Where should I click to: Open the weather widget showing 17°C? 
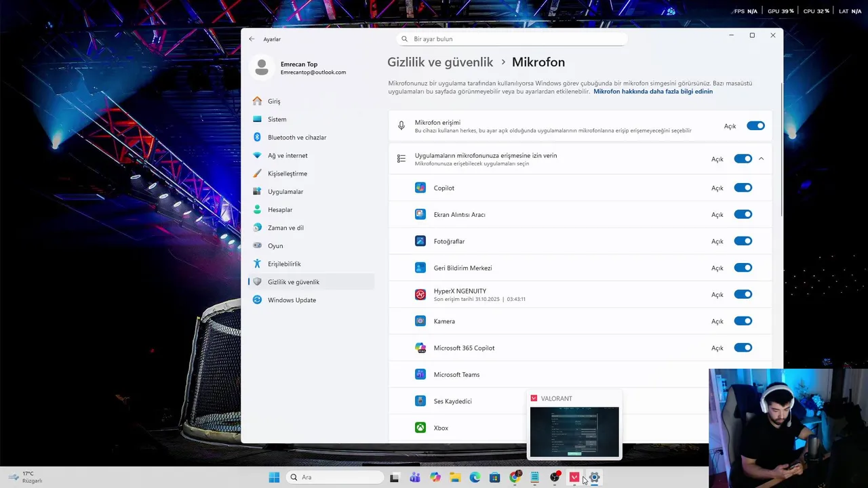coord(25,477)
